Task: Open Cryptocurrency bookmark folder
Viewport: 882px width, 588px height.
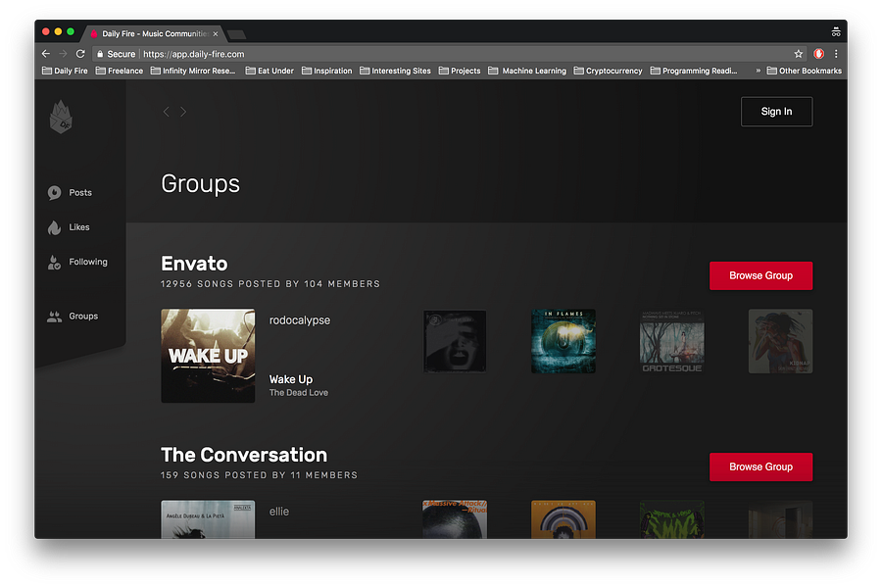Action: 608,71
